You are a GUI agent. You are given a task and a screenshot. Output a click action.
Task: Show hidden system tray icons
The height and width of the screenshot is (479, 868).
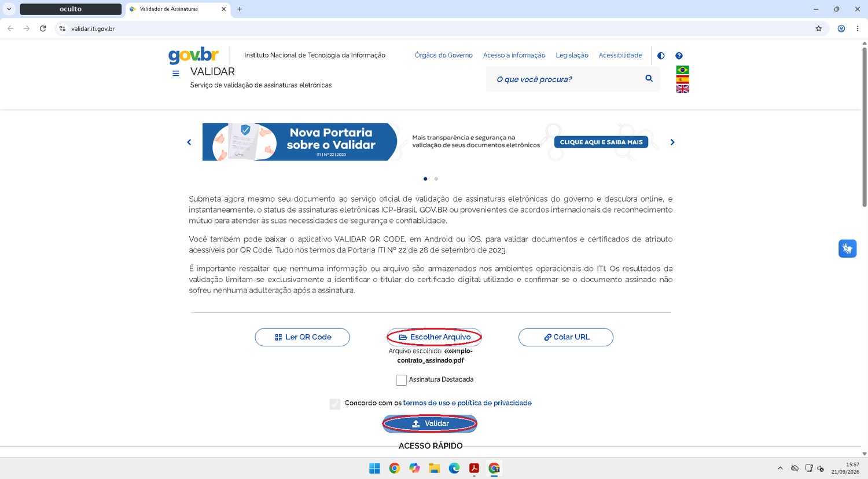pyautogui.click(x=780, y=468)
